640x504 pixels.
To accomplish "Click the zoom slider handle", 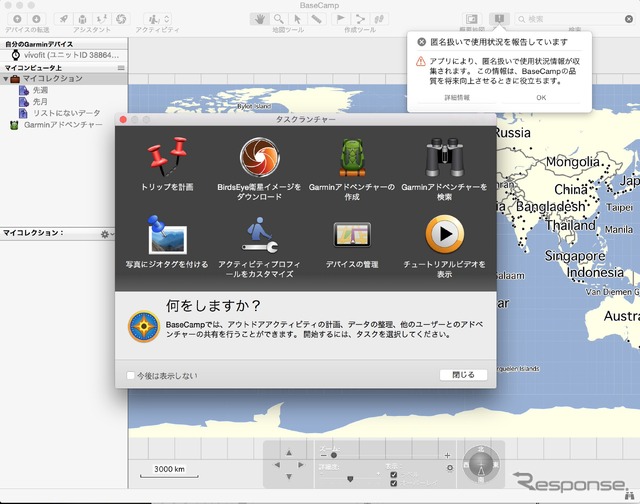I will 334,455.
